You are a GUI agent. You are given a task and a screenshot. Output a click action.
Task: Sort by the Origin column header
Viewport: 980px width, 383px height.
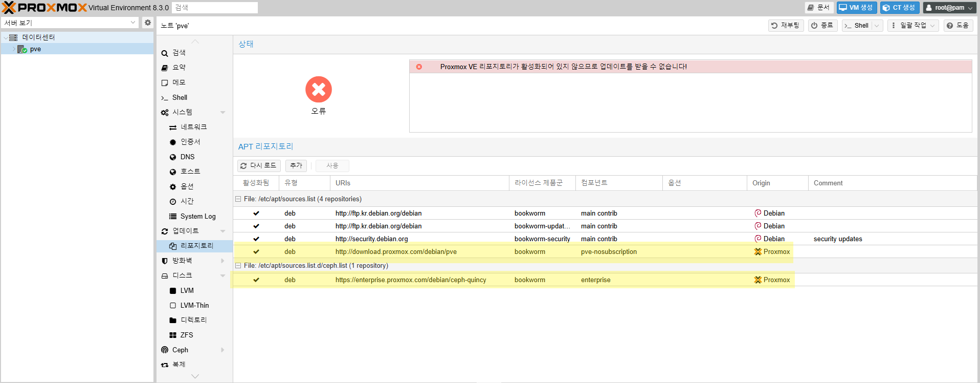(x=777, y=183)
